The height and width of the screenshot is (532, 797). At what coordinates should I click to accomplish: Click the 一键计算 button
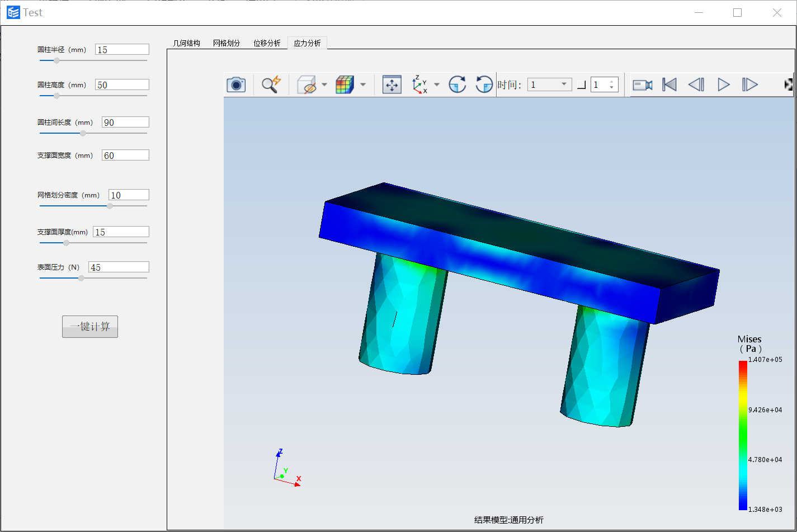coord(90,327)
